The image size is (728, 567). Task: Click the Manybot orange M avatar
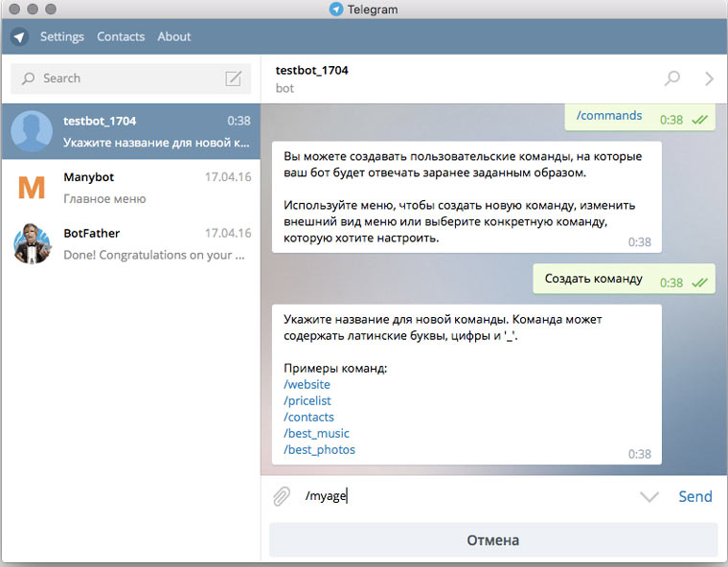pyautogui.click(x=32, y=187)
